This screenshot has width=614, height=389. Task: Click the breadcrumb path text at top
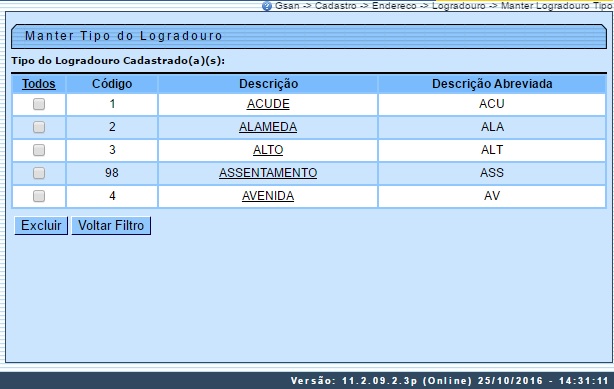point(444,5)
